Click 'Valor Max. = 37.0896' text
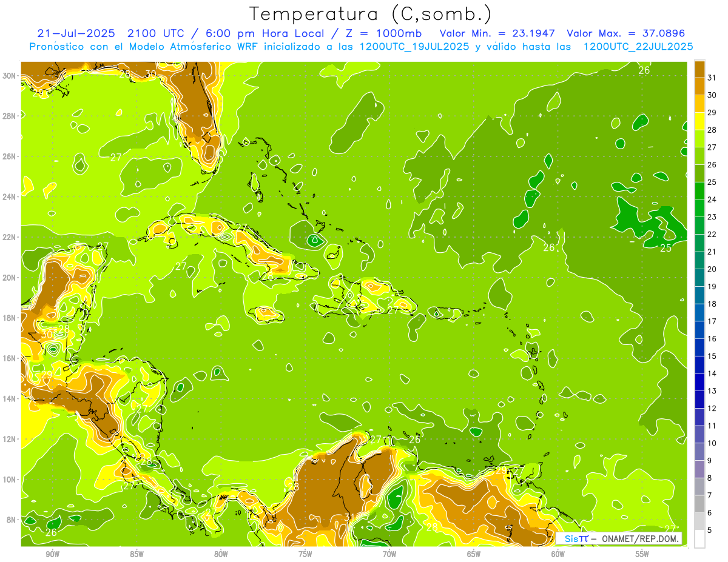 click(627, 33)
